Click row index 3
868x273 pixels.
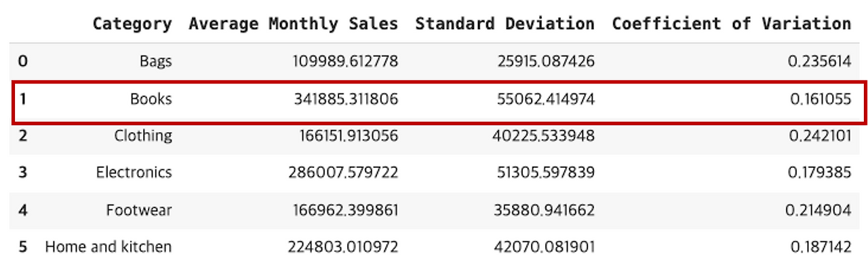point(23,173)
